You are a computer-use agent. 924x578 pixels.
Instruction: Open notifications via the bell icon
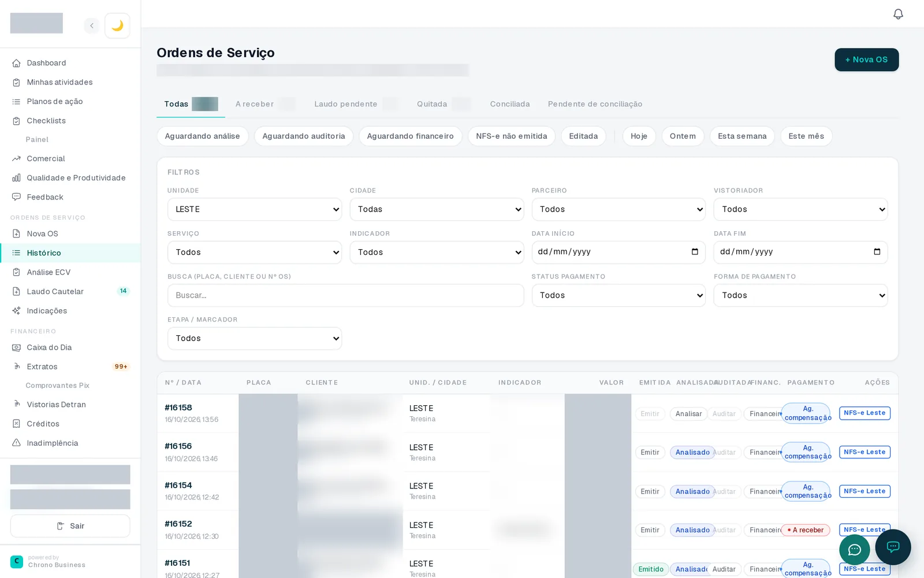pos(898,14)
